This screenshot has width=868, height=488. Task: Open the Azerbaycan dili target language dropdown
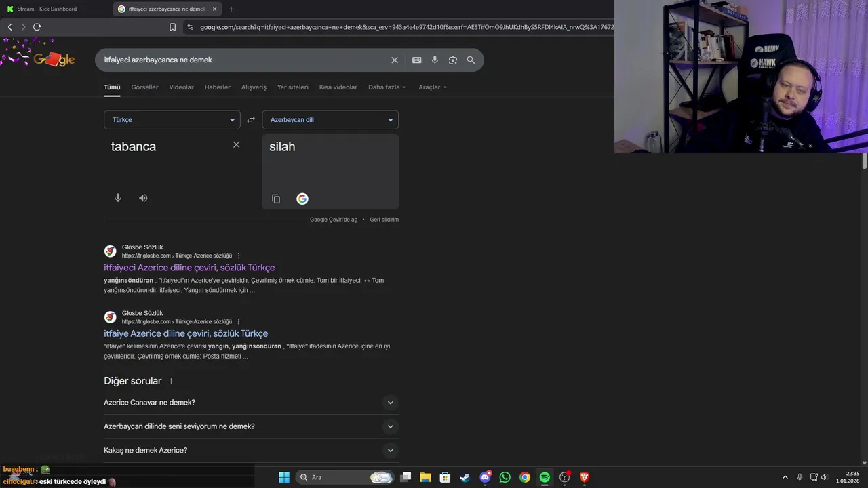(x=330, y=120)
